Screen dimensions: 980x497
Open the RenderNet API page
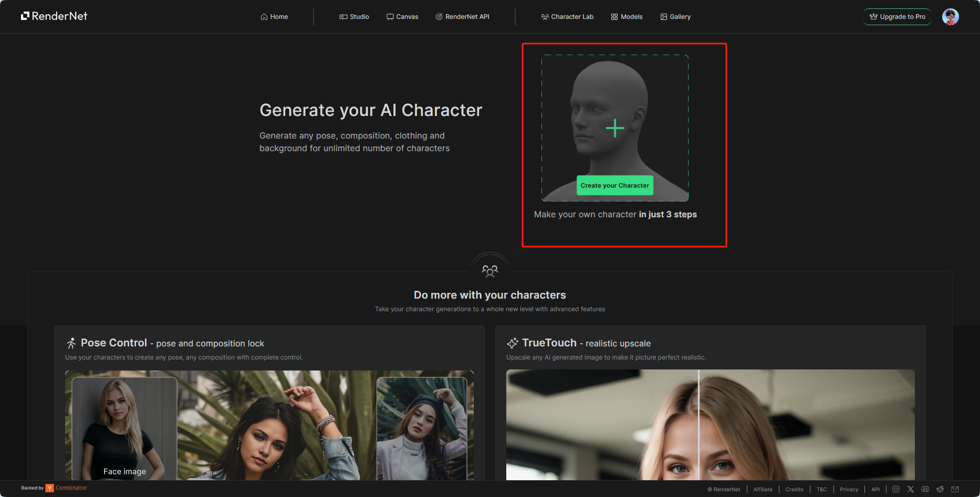462,17
